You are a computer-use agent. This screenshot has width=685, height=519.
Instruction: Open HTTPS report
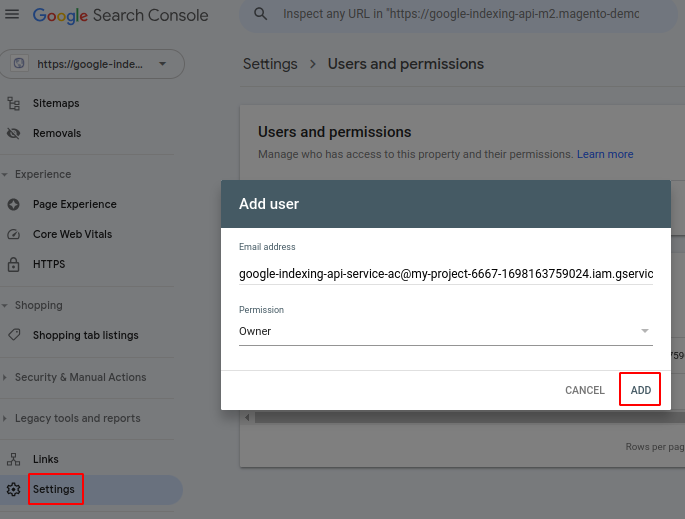[49, 264]
